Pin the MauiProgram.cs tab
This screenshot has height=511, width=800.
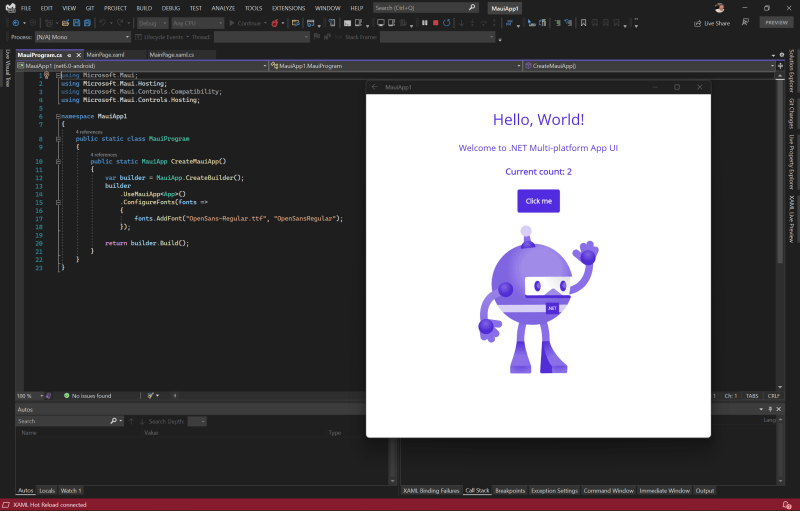tap(69, 55)
